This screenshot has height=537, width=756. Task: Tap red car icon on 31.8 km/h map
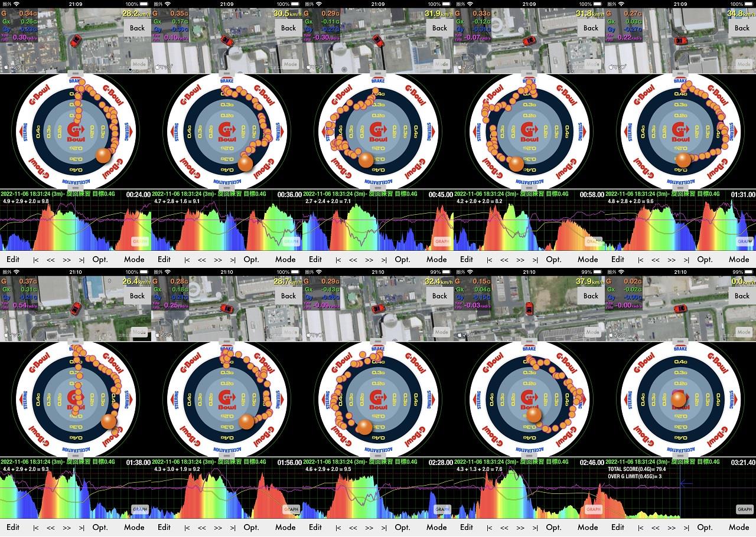(x=529, y=41)
